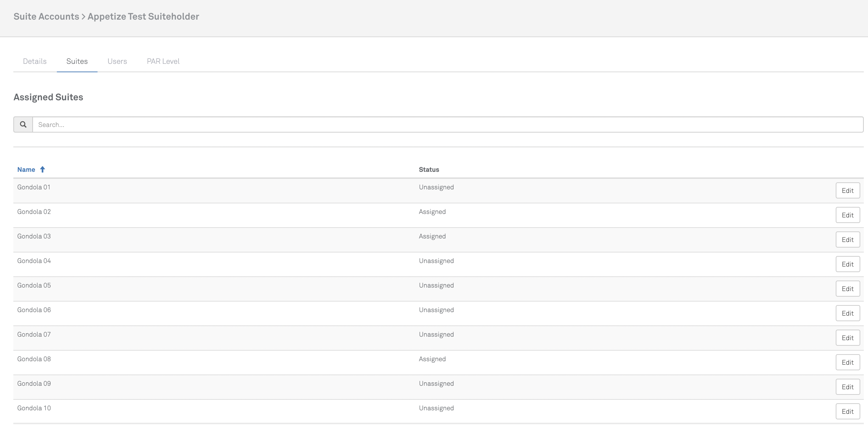The width and height of the screenshot is (868, 425).
Task: Click the Name sort arrow icon
Action: pyautogui.click(x=42, y=169)
